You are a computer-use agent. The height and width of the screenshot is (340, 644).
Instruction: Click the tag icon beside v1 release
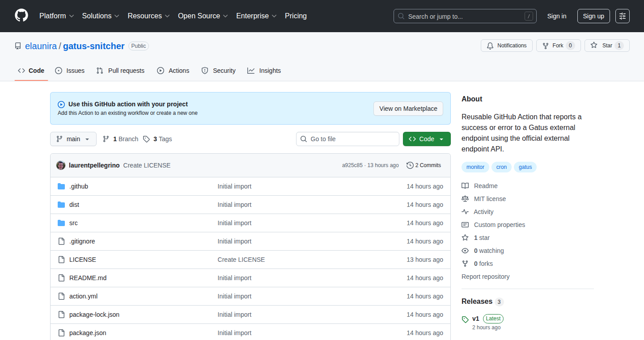[x=465, y=319]
